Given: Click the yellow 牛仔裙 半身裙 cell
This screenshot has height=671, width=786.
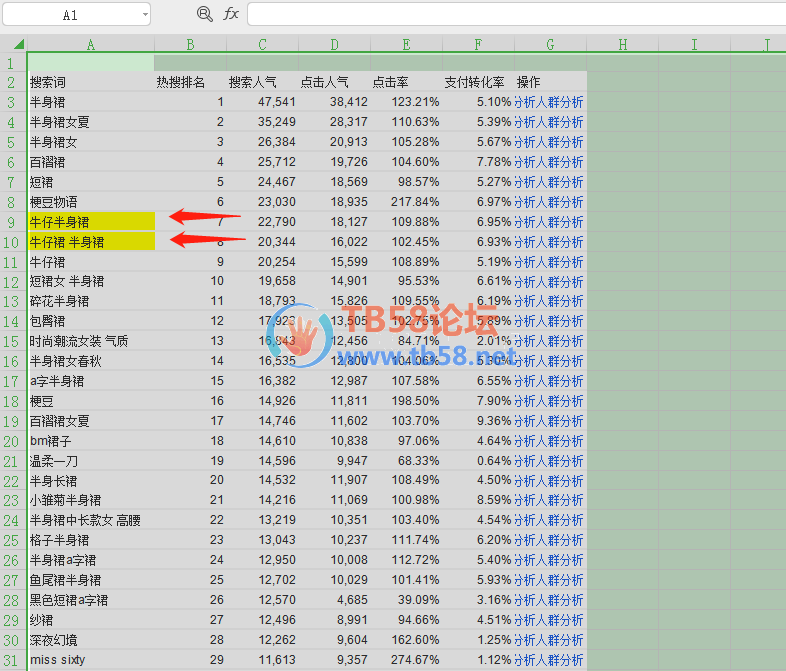Looking at the screenshot, I should pos(90,242).
